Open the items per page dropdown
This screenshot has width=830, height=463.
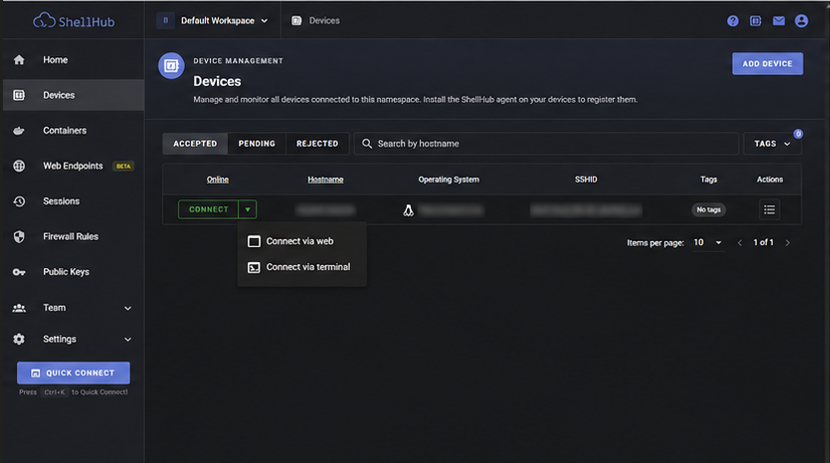click(x=708, y=242)
